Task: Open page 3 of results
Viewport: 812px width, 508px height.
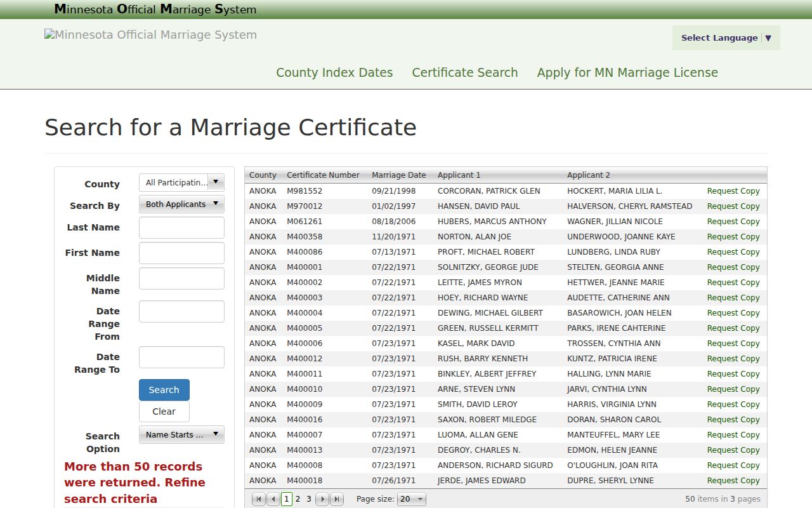Action: [309, 499]
